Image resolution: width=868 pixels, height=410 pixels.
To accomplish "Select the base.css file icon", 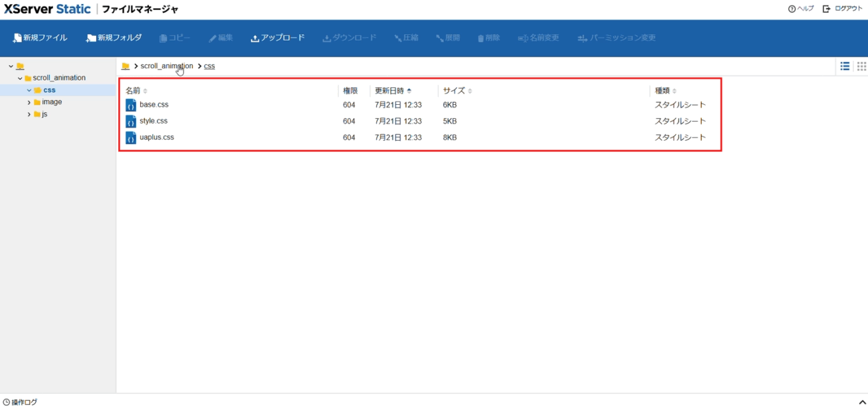I will (131, 106).
